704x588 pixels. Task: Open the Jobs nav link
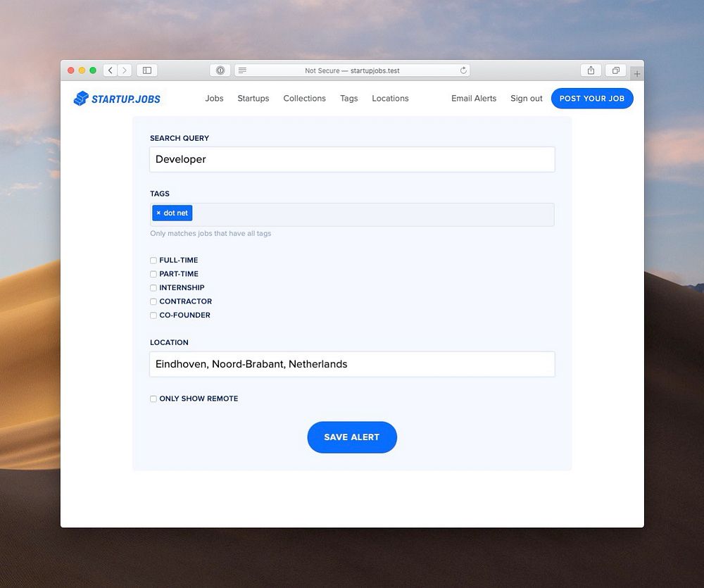point(214,99)
